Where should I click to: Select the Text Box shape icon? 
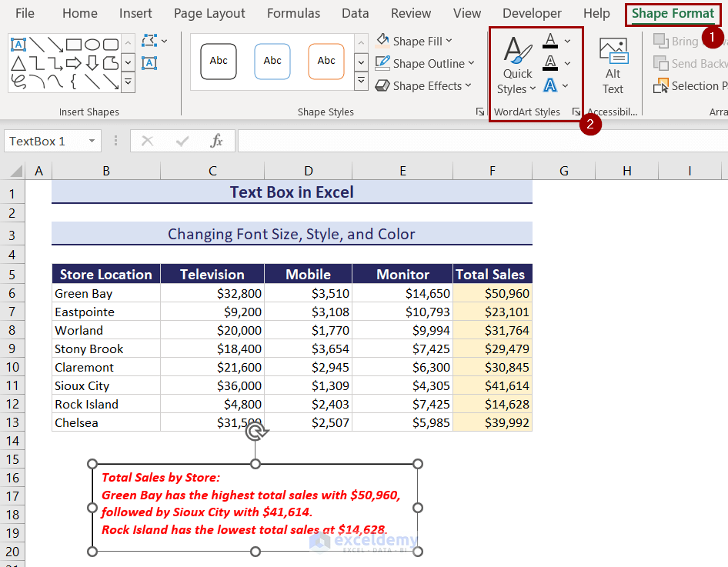(x=18, y=45)
